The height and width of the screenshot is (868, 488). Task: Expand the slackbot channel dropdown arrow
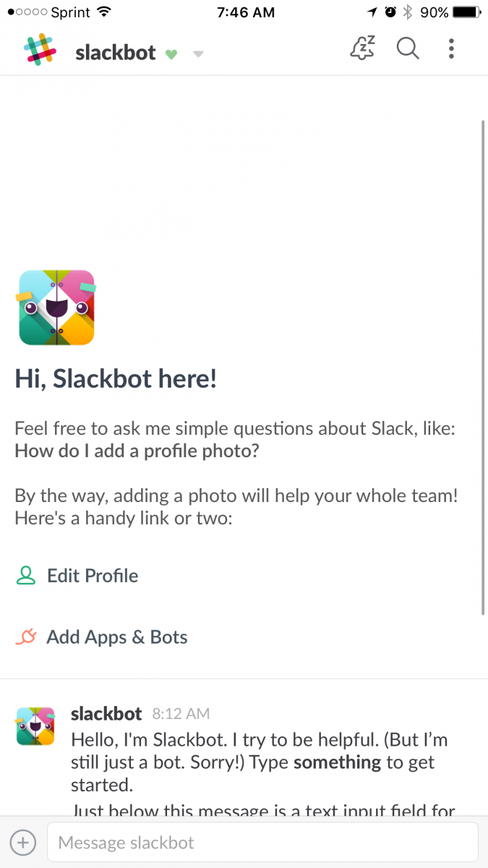tap(198, 54)
